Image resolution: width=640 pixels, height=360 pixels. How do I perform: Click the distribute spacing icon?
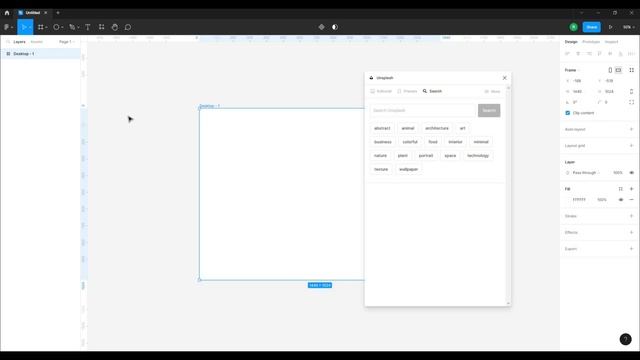(x=631, y=53)
